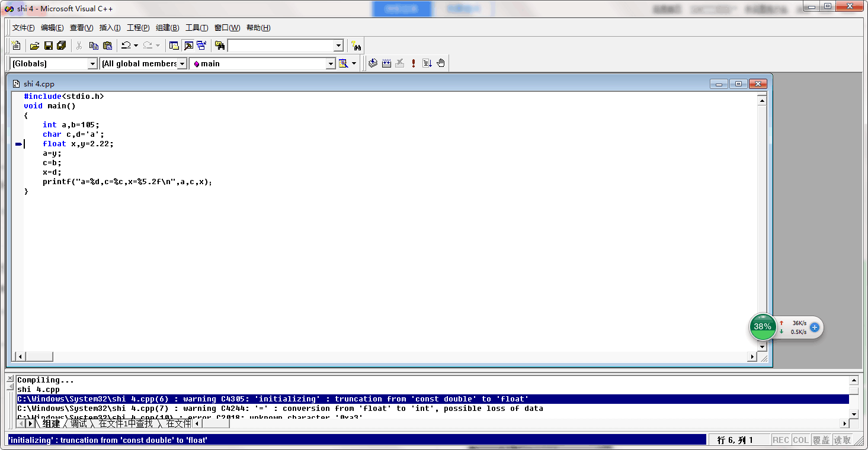Click the Save All icon
868x450 pixels.
tap(61, 46)
